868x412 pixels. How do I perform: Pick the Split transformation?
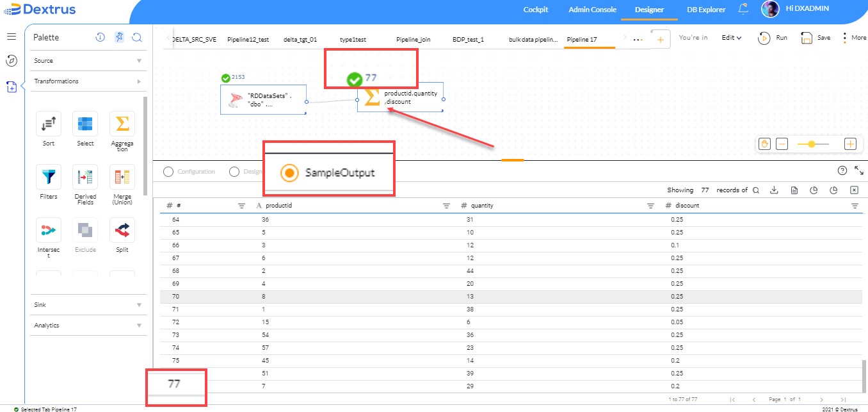pyautogui.click(x=122, y=230)
